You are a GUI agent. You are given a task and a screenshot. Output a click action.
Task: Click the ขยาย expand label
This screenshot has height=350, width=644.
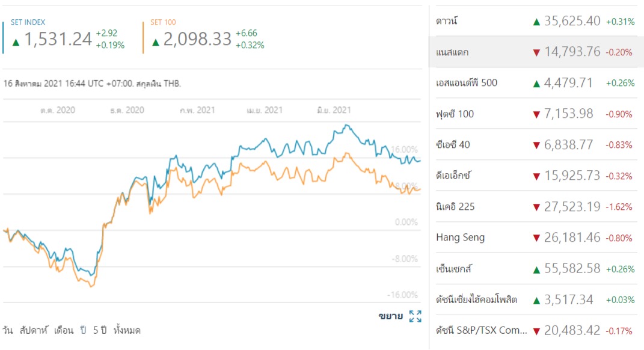391,316
